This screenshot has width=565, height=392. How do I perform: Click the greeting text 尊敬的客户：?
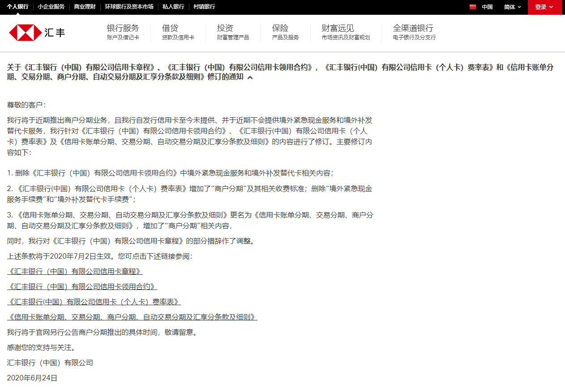[26, 105]
